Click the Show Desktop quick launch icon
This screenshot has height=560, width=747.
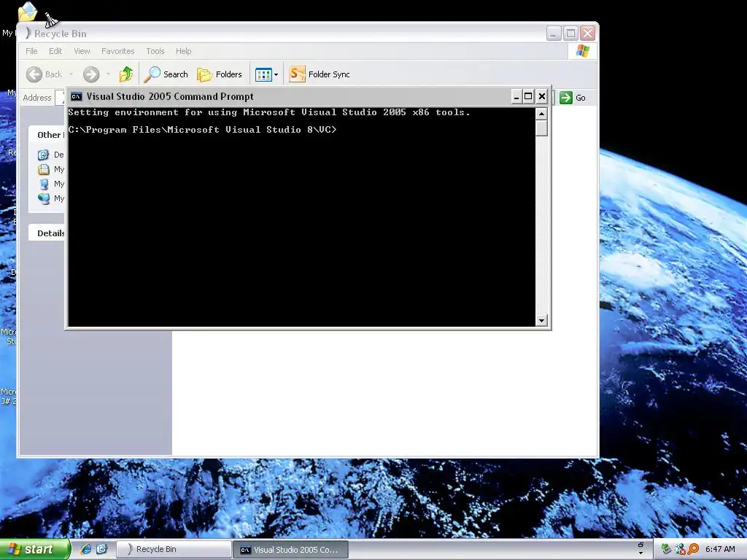(x=102, y=549)
